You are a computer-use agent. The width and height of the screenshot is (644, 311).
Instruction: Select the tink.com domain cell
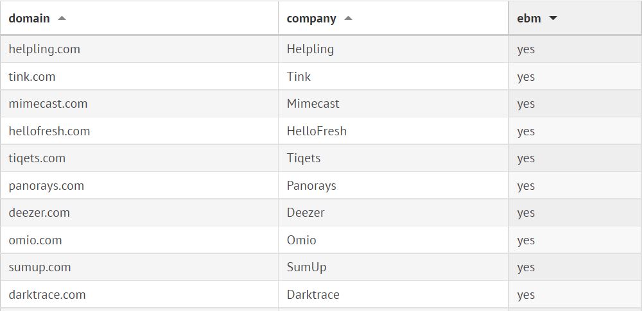[x=32, y=77]
